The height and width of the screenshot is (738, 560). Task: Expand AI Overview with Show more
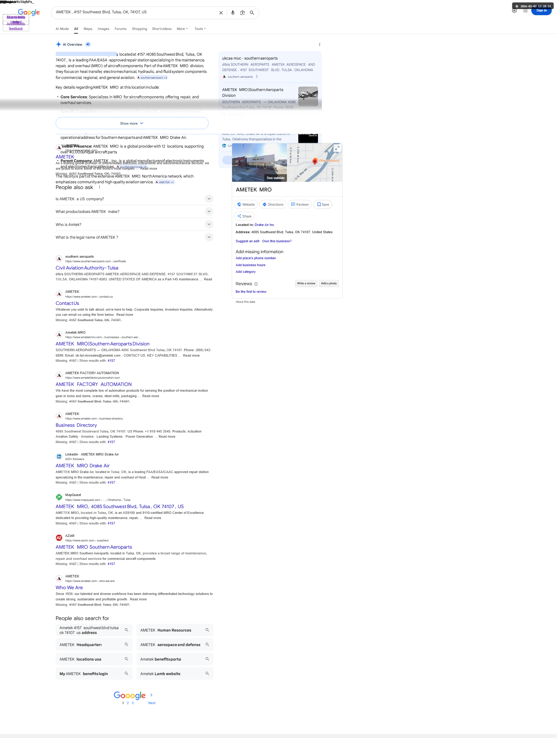point(132,123)
